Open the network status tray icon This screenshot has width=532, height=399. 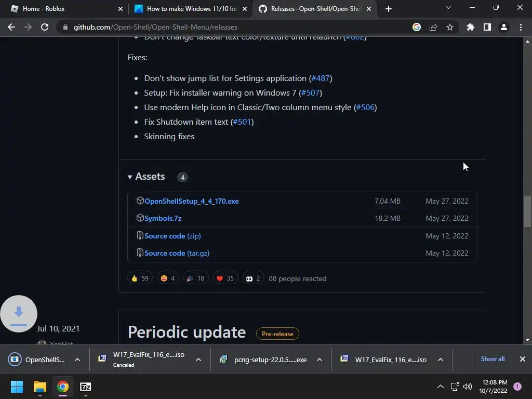point(455,387)
